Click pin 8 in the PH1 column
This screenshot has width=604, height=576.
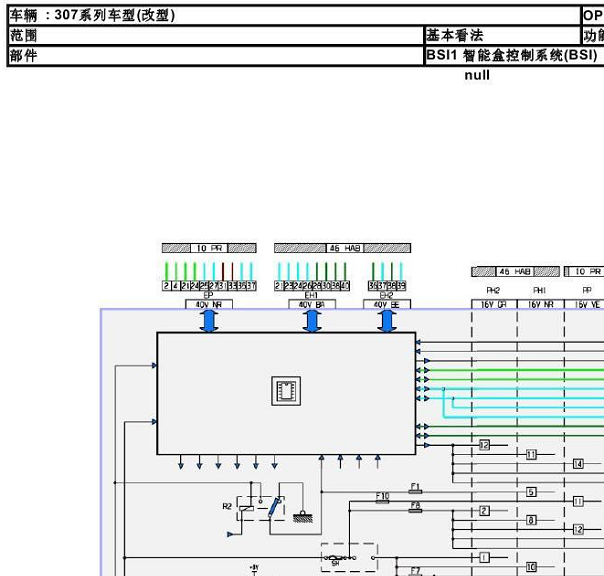(x=531, y=520)
